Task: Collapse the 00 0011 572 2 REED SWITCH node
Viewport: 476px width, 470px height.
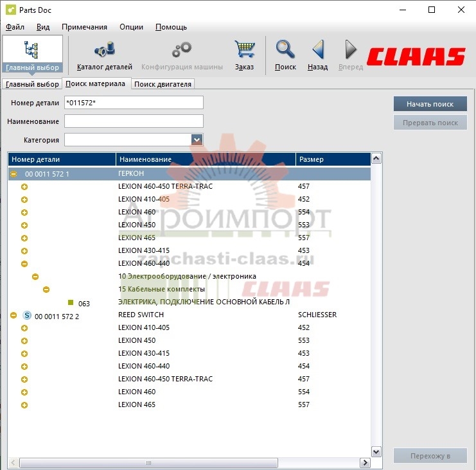Action: coord(13,315)
